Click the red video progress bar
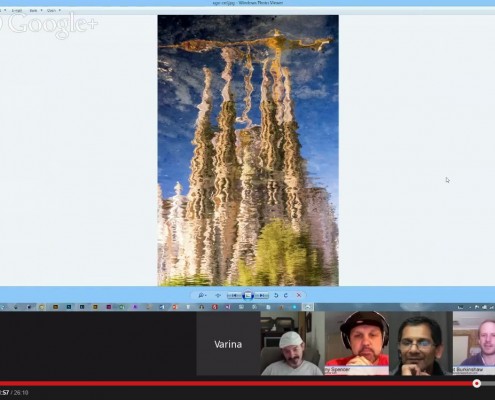495x400 pixels. [x=237, y=384]
